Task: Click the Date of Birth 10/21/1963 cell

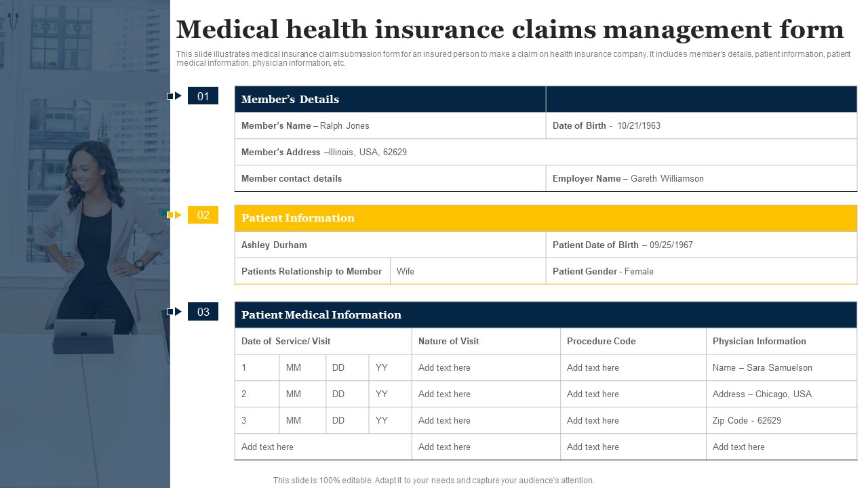Action: [701, 125]
